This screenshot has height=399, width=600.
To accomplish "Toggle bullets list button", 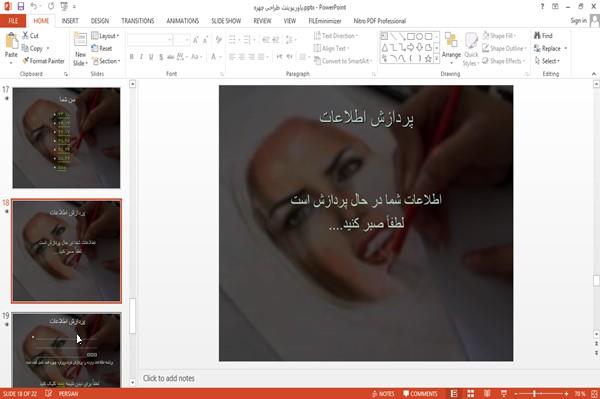I will 232,39.
